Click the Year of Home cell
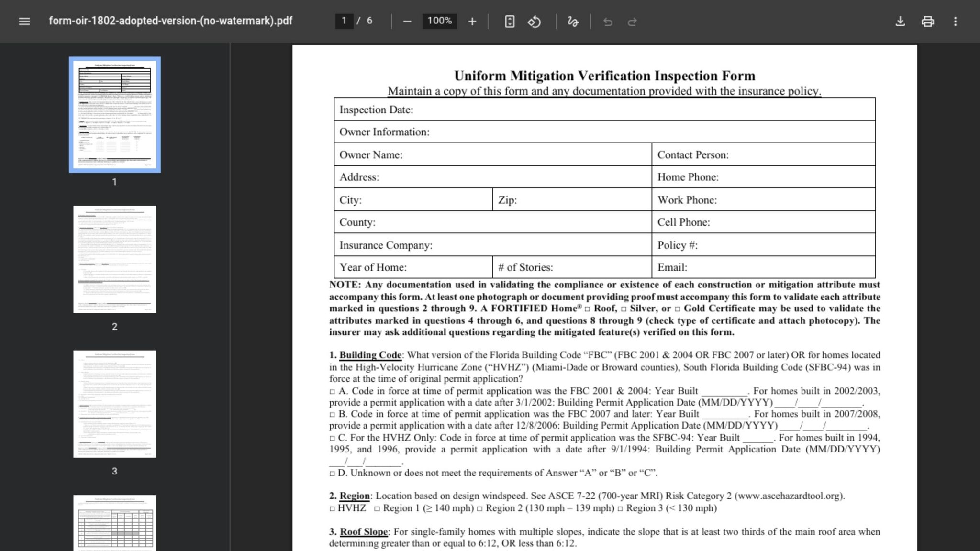980x551 pixels. coord(413,267)
